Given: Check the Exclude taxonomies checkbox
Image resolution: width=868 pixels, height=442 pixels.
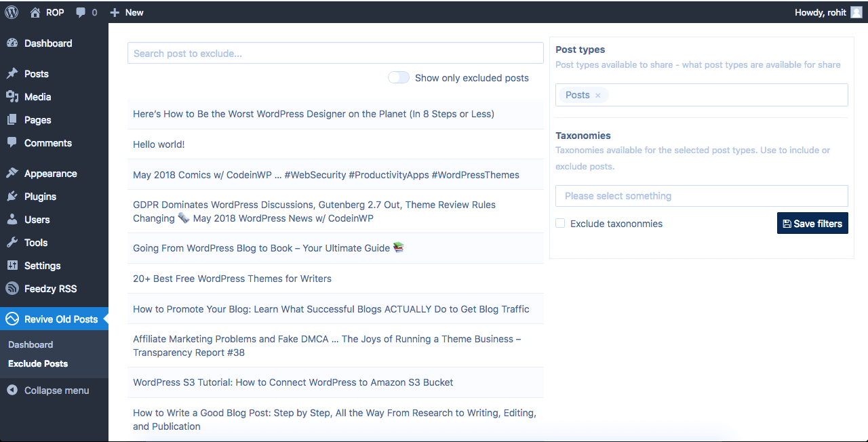Looking at the screenshot, I should coord(560,223).
